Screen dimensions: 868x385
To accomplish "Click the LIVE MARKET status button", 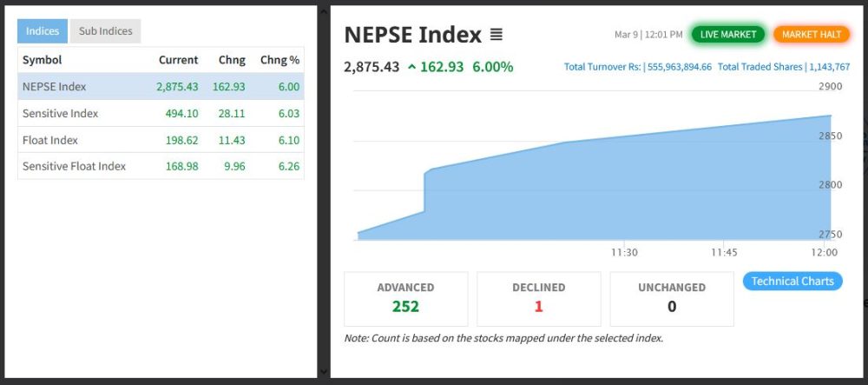I will coord(728,35).
